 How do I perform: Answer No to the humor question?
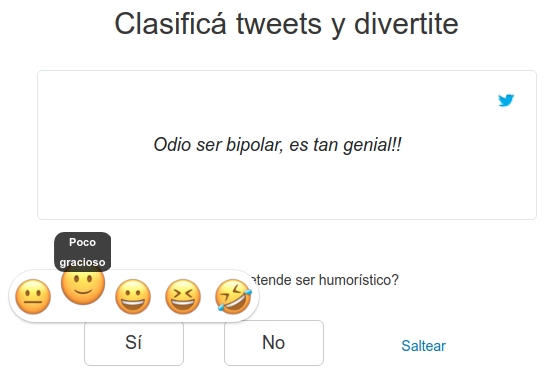coord(274,343)
